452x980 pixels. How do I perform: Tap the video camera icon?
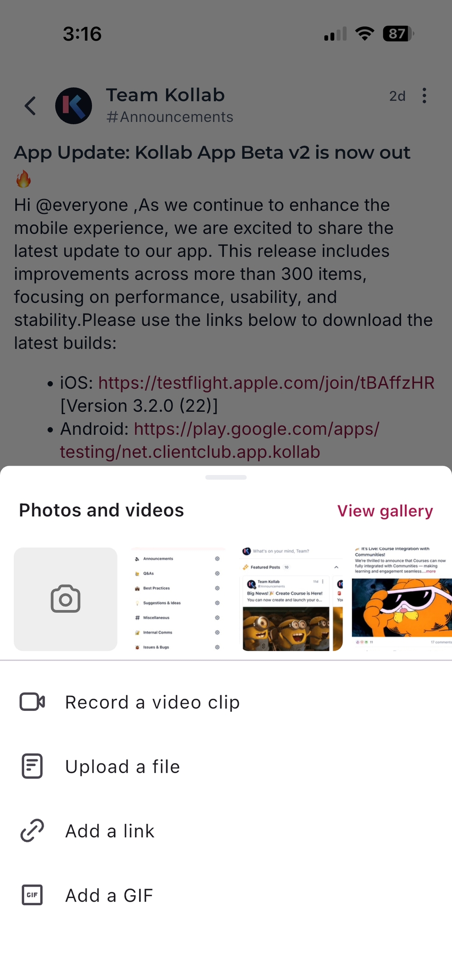[32, 702]
